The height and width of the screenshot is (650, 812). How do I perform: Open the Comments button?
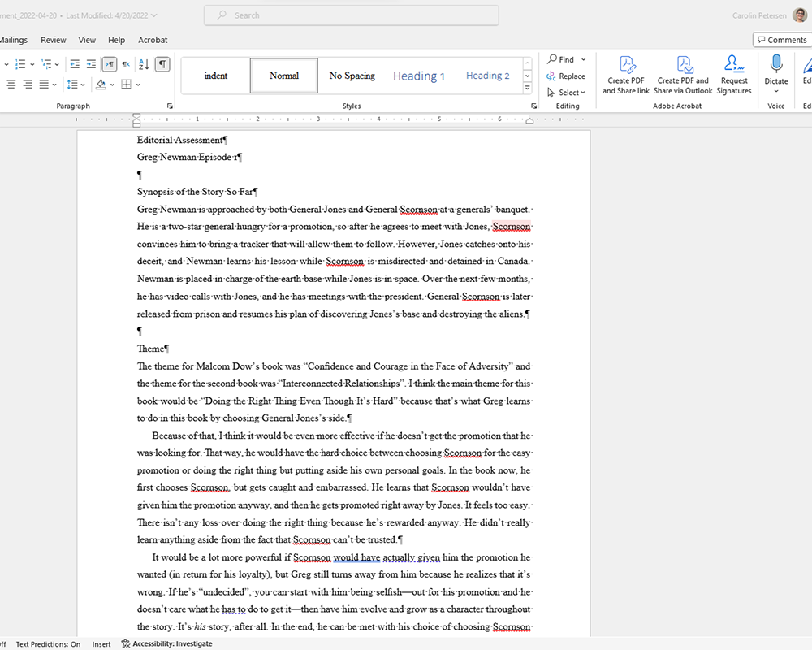pos(782,40)
